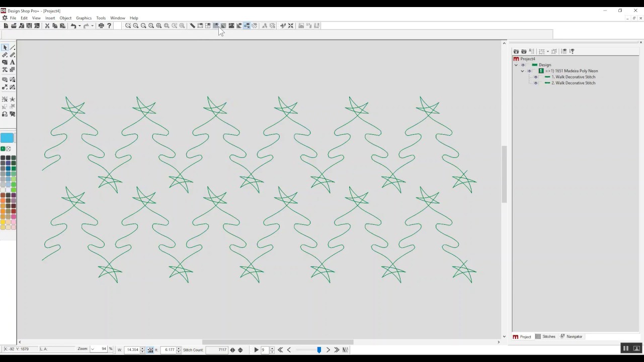Tick the checkbox of 1. Walk Decorative Stitch

tap(540, 77)
